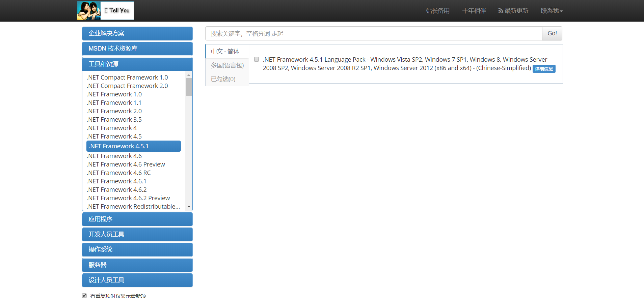
Task: Focus the keyword search input field
Action: point(374,33)
